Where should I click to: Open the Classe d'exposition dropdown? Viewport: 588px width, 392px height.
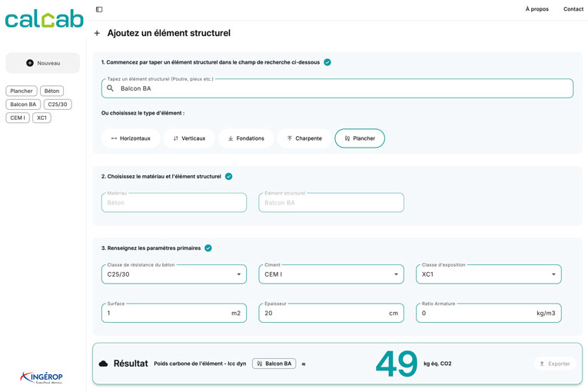pyautogui.click(x=489, y=274)
